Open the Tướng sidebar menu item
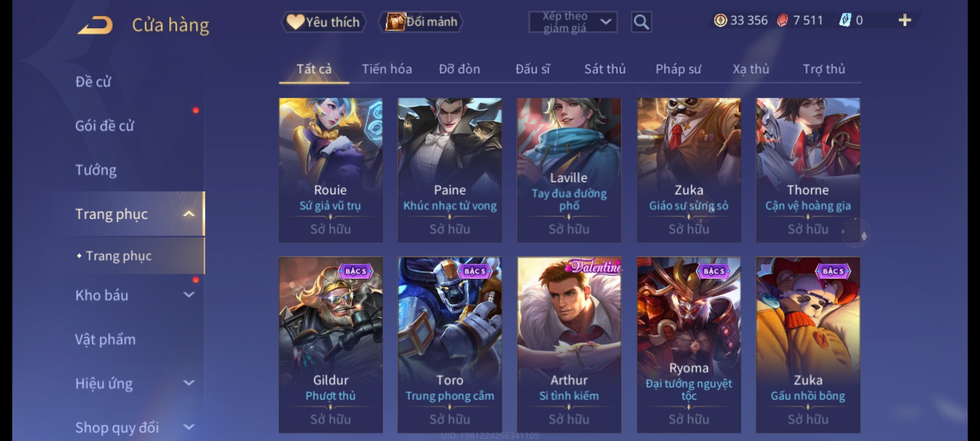This screenshot has height=441, width=980. tap(96, 170)
